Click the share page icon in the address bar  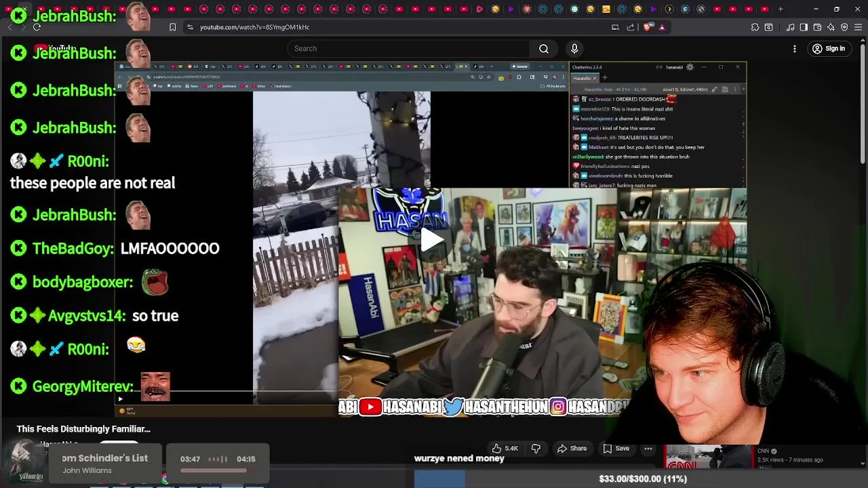click(x=631, y=27)
